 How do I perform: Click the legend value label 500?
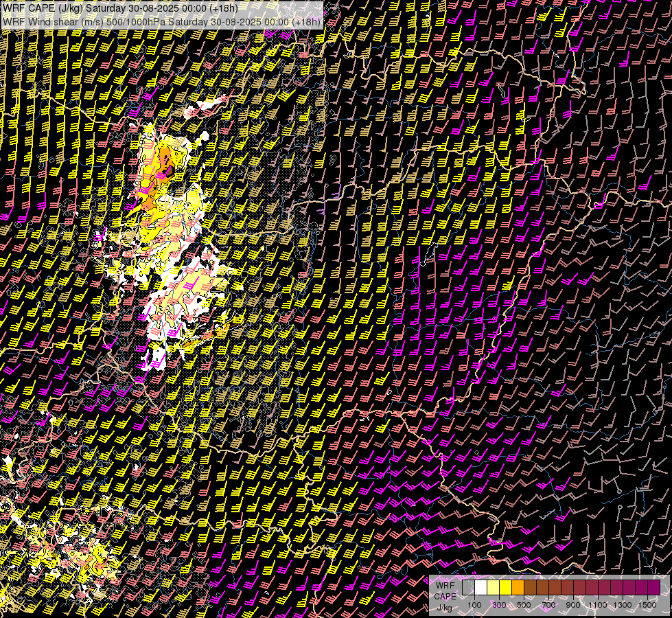524,605
